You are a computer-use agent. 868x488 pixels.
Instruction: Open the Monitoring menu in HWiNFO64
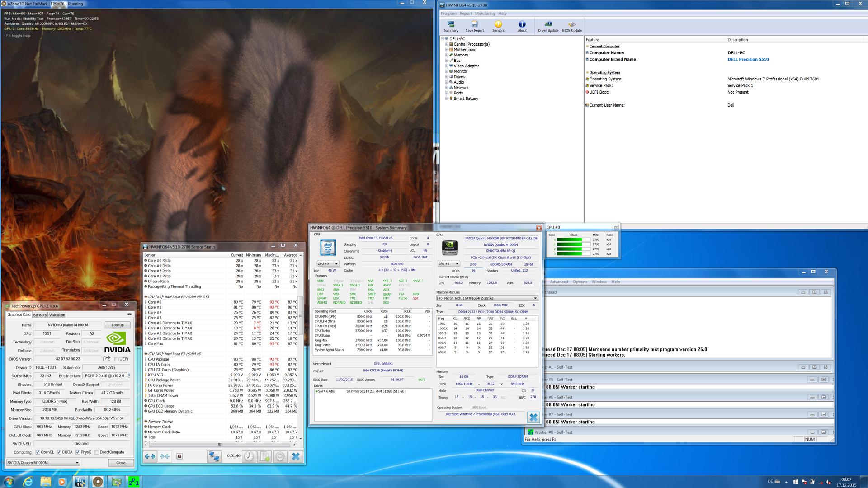[485, 14]
